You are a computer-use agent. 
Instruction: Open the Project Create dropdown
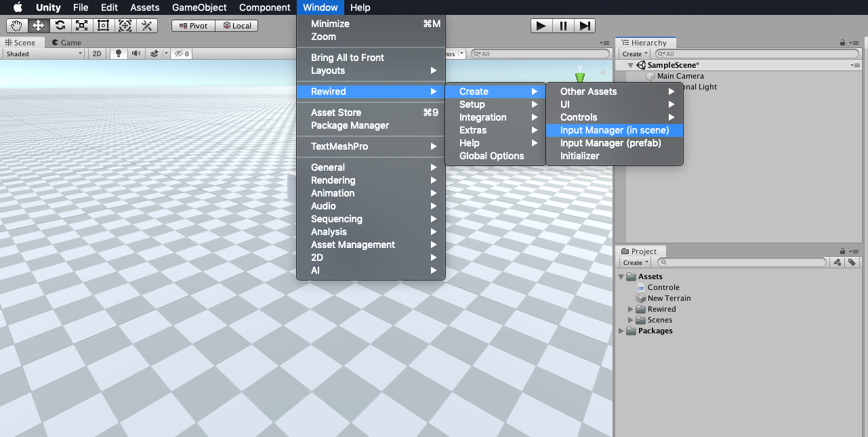tap(636, 262)
